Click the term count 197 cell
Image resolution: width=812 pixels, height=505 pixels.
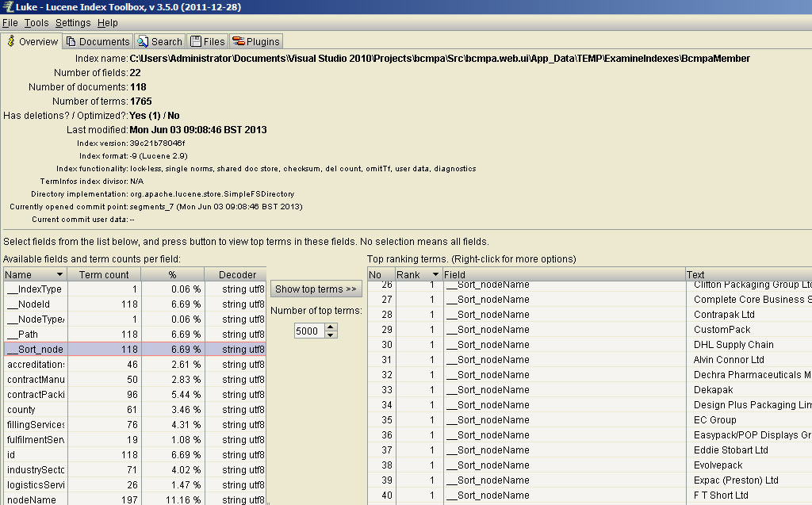(x=104, y=499)
